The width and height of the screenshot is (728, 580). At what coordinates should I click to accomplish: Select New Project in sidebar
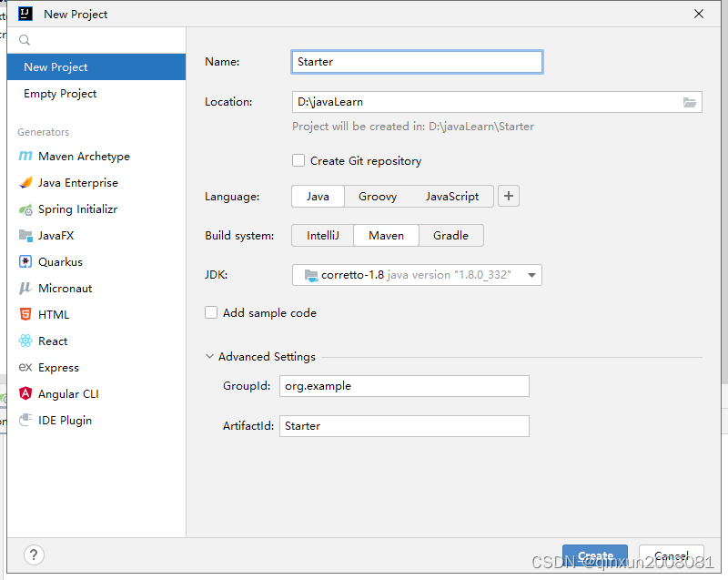click(96, 66)
